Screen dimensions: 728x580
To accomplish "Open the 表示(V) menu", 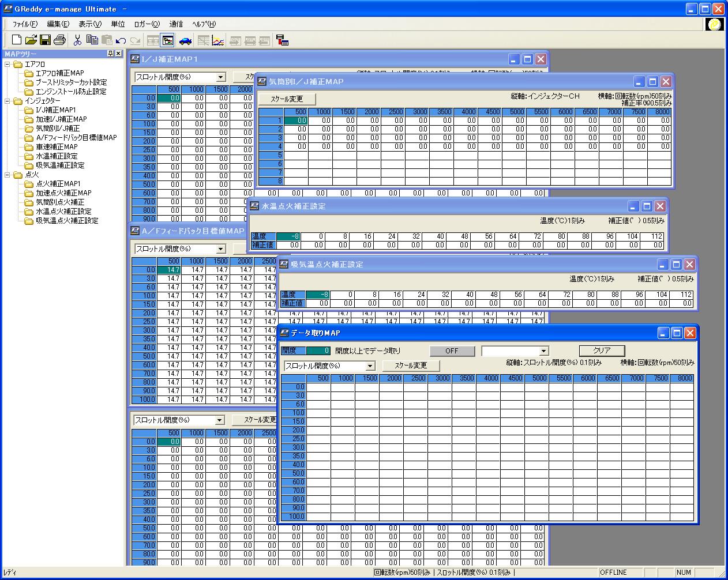I will pos(90,24).
